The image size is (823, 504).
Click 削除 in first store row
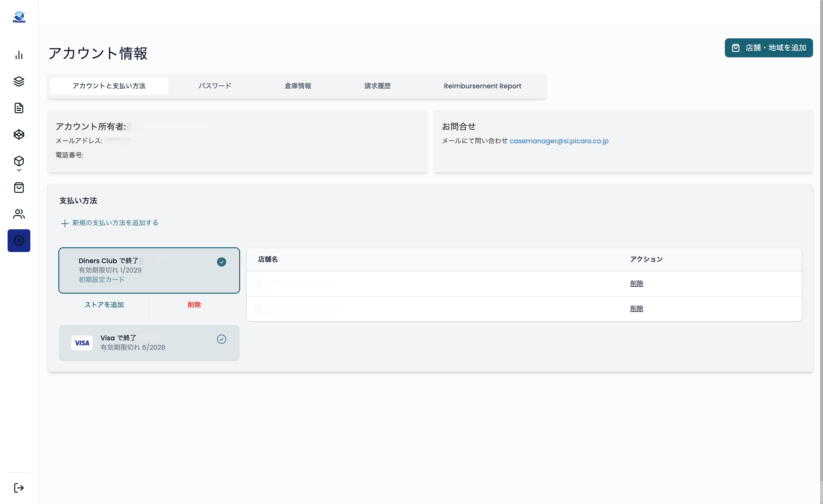[x=637, y=284]
